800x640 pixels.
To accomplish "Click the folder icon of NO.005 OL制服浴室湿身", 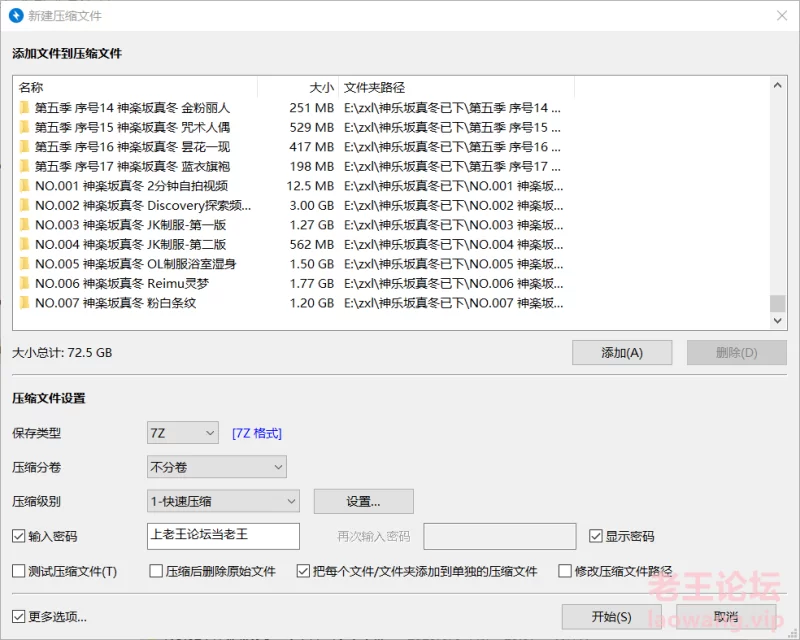I will (22, 263).
